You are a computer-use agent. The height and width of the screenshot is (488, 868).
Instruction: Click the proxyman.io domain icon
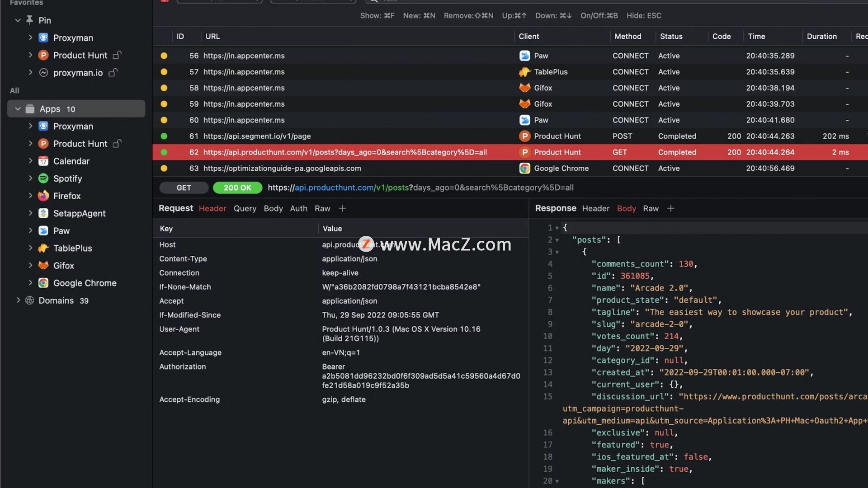tap(43, 73)
